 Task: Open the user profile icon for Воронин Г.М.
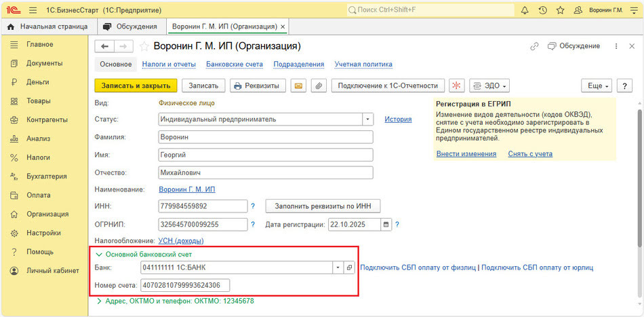coord(578,10)
